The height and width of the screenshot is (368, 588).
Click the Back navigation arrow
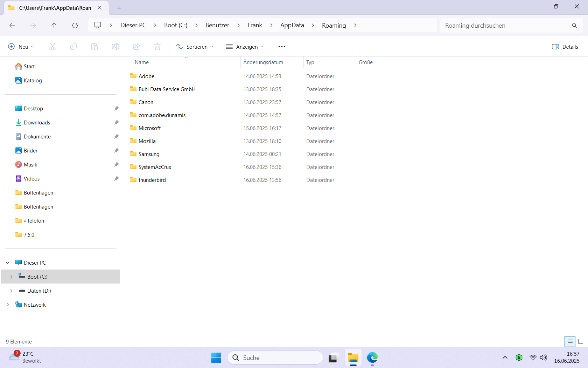point(12,25)
